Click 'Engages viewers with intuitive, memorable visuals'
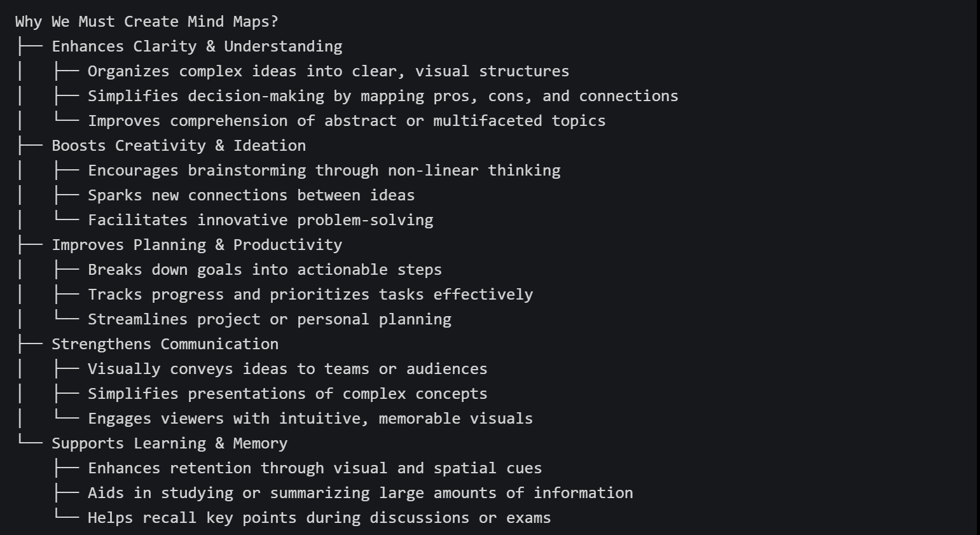This screenshot has width=980, height=535. 310,419
